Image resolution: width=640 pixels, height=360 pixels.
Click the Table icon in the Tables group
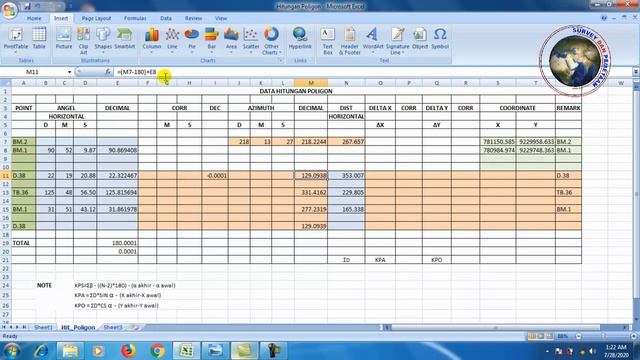(39, 39)
